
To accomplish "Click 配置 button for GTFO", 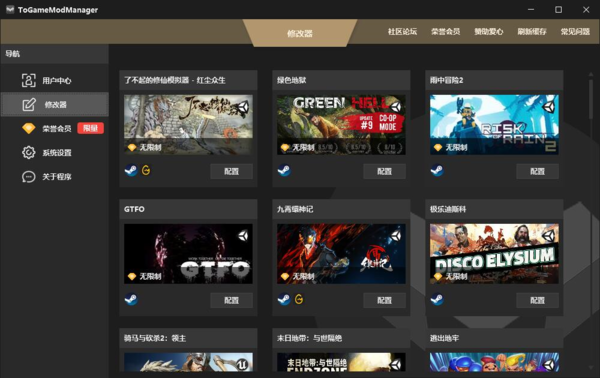I will (232, 300).
